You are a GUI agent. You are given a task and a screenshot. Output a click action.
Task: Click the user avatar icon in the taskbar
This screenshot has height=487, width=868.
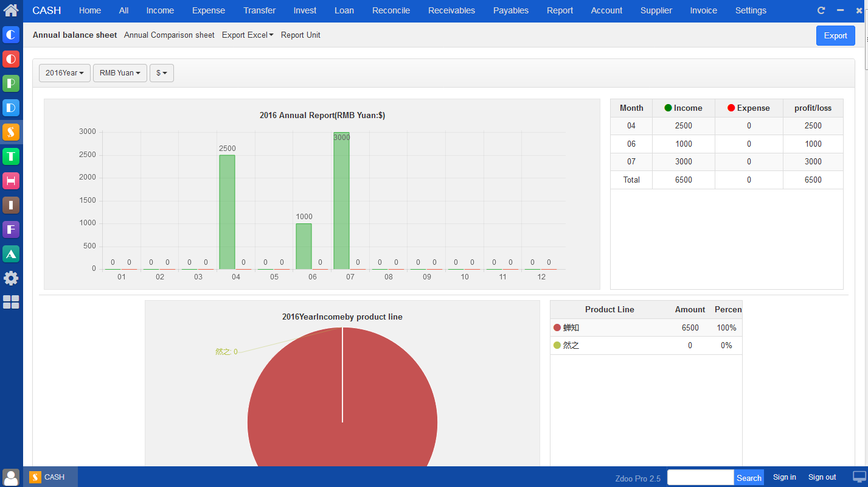11,477
